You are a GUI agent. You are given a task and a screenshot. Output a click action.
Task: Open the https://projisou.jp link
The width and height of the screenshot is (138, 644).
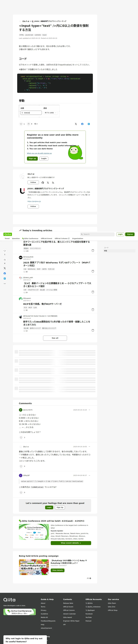(34, 201)
